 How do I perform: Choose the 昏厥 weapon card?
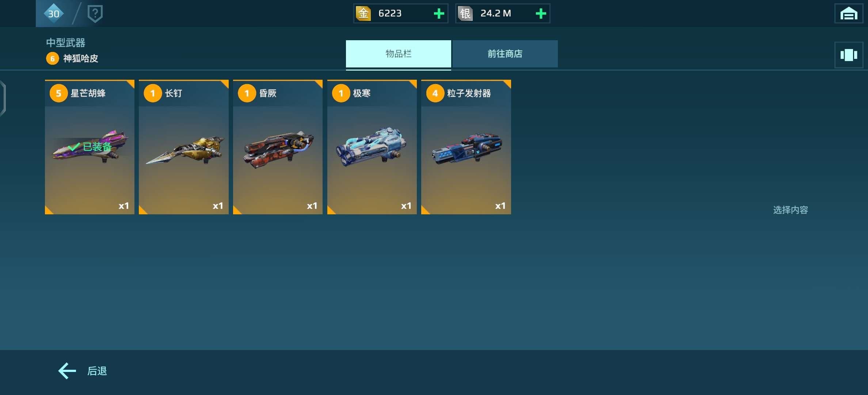278,147
